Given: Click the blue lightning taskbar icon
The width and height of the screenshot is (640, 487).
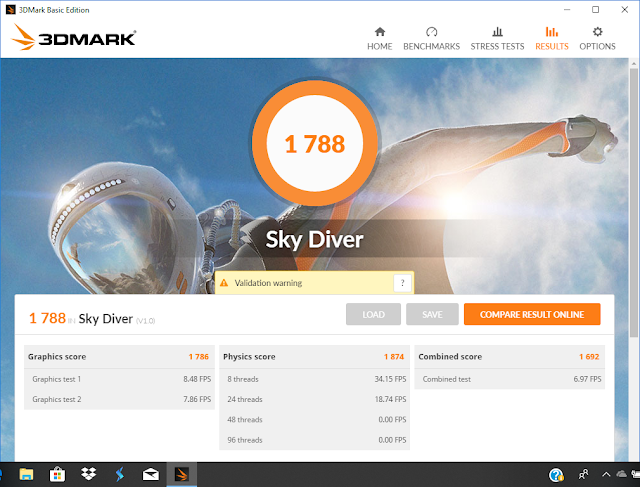Looking at the screenshot, I should coord(119,474).
